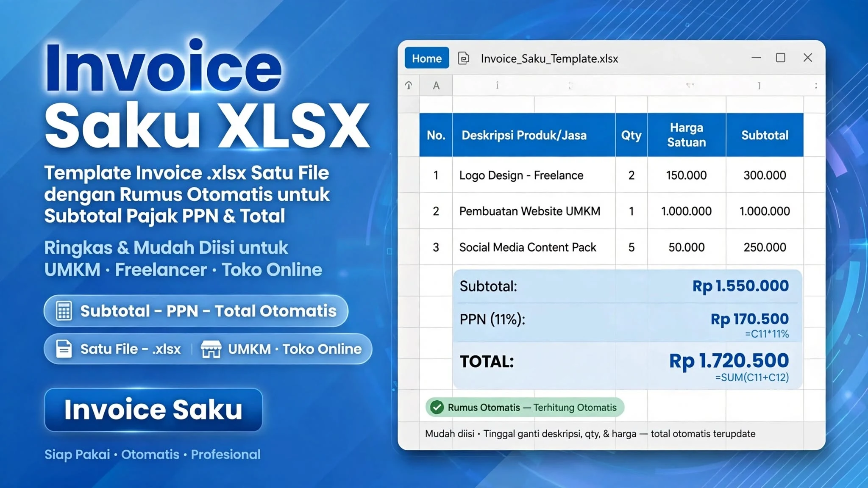Image resolution: width=868 pixels, height=488 pixels.
Task: Maximize the Invoice_Saku_Template window
Action: (780, 58)
